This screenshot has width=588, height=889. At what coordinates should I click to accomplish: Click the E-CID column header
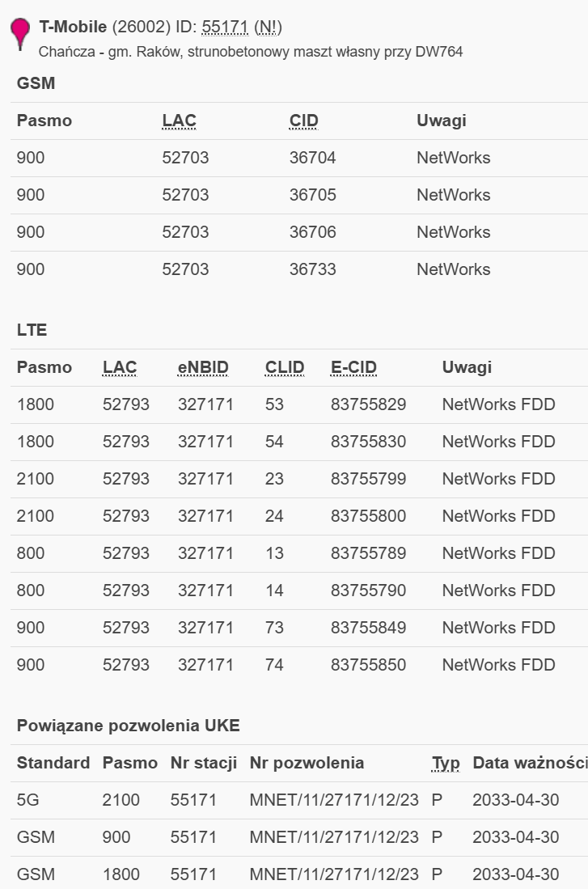[353, 366]
